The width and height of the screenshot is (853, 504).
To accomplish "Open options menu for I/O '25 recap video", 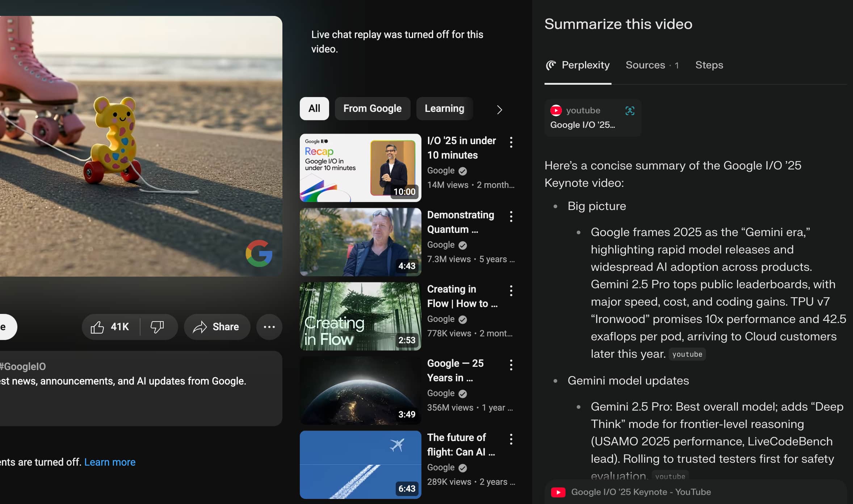I will 511,142.
